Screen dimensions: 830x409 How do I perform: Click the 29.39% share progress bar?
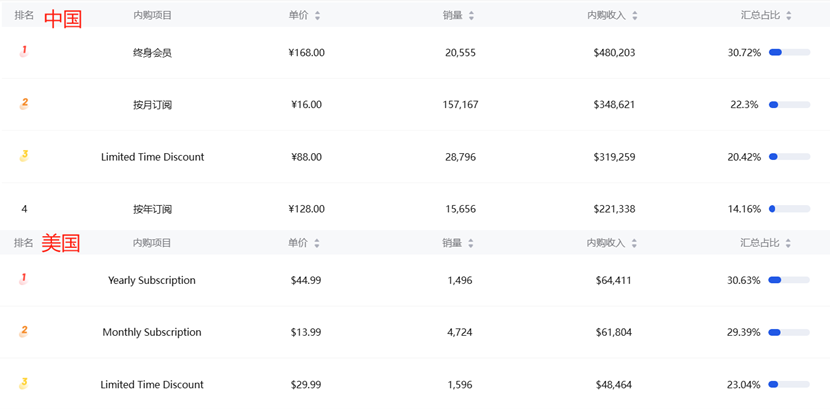[x=789, y=332]
